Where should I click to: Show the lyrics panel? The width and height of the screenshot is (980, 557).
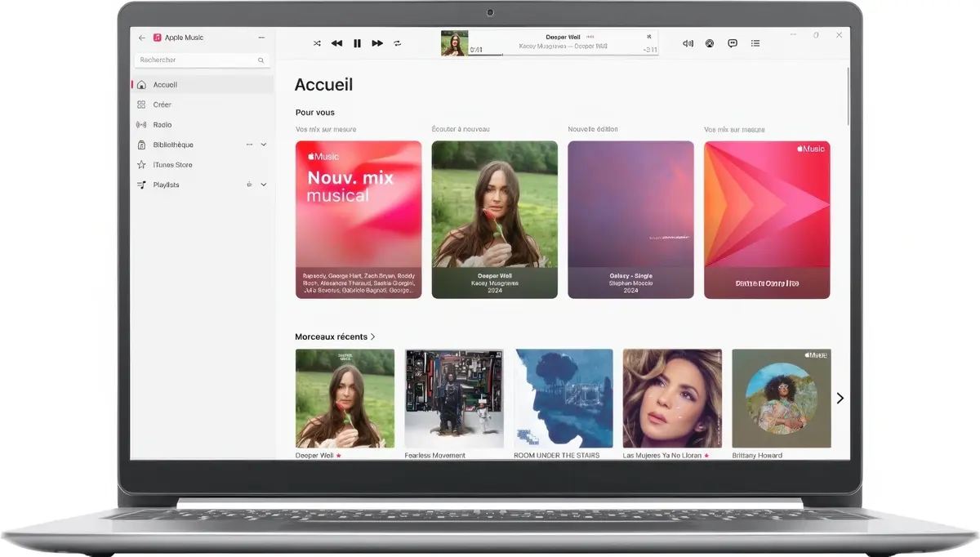click(x=733, y=43)
